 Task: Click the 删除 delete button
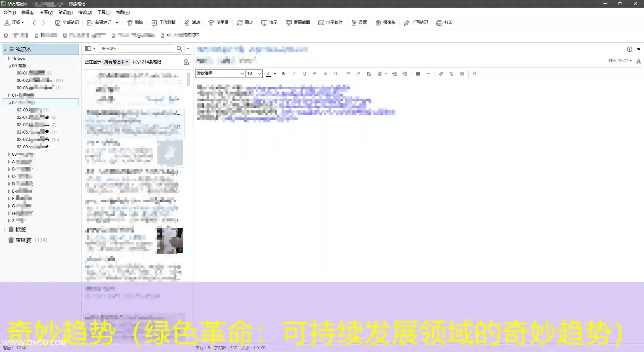point(135,22)
